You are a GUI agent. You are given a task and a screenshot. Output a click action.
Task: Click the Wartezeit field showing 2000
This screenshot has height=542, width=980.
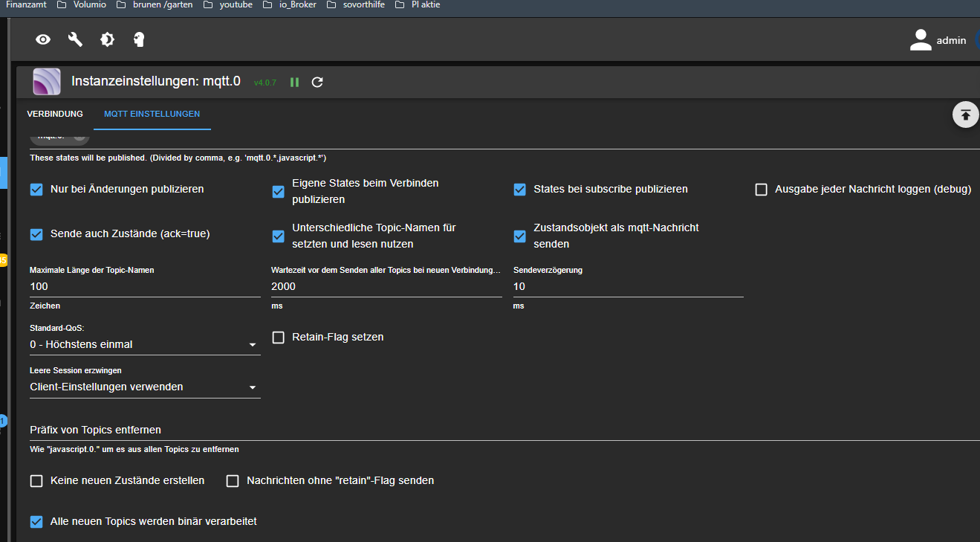pyautogui.click(x=386, y=286)
